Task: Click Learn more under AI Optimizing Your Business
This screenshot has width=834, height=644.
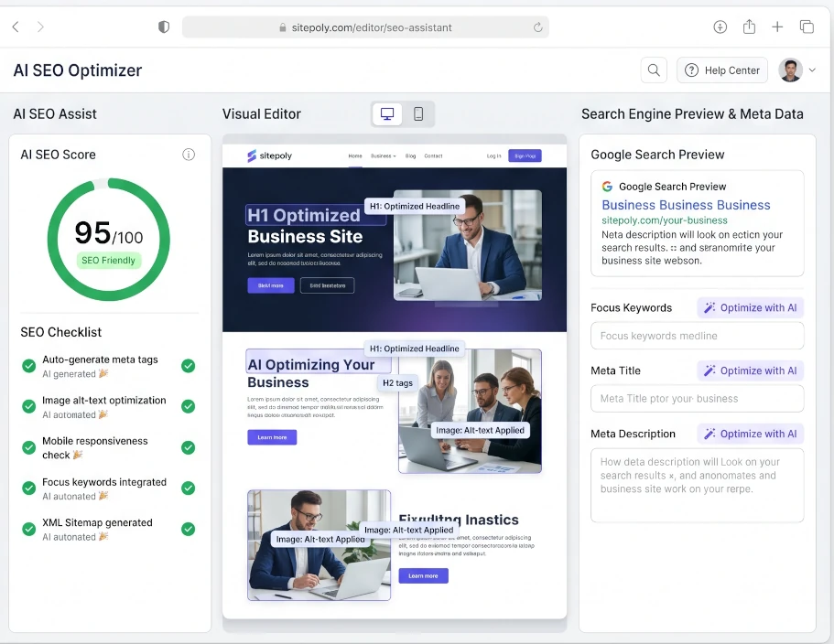Action: point(272,437)
